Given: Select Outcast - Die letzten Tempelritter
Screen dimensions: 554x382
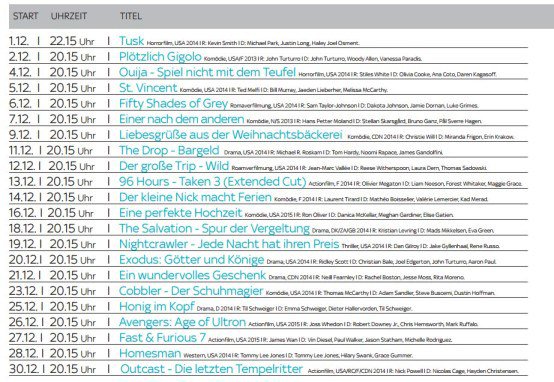Looking at the screenshot, I should 211,369.
